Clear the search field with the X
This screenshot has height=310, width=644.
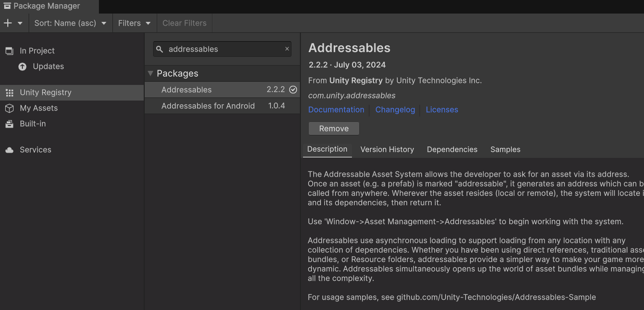coord(287,49)
